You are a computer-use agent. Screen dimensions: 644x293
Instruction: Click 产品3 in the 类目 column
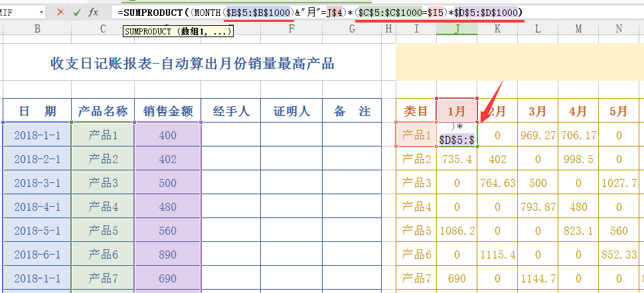click(x=416, y=182)
